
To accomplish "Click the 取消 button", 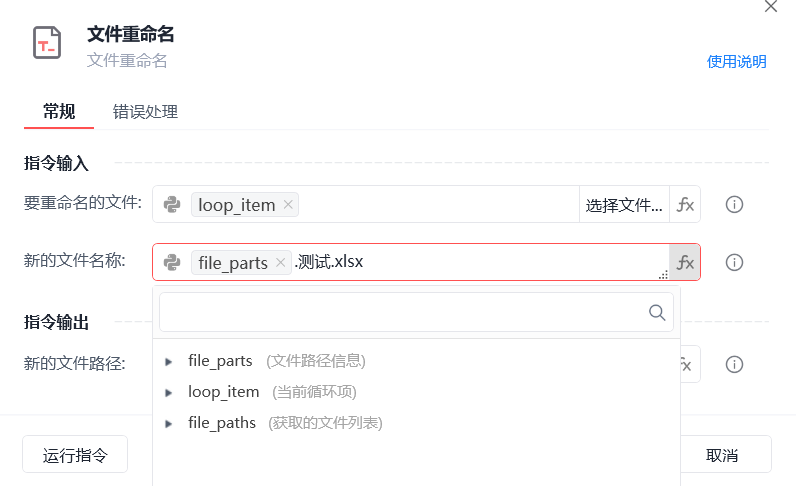I will (721, 455).
